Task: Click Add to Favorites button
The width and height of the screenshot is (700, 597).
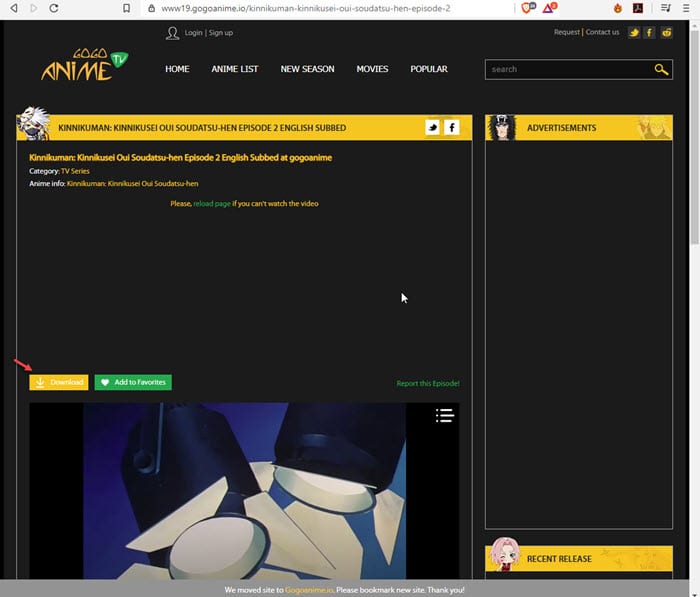Action: (133, 382)
